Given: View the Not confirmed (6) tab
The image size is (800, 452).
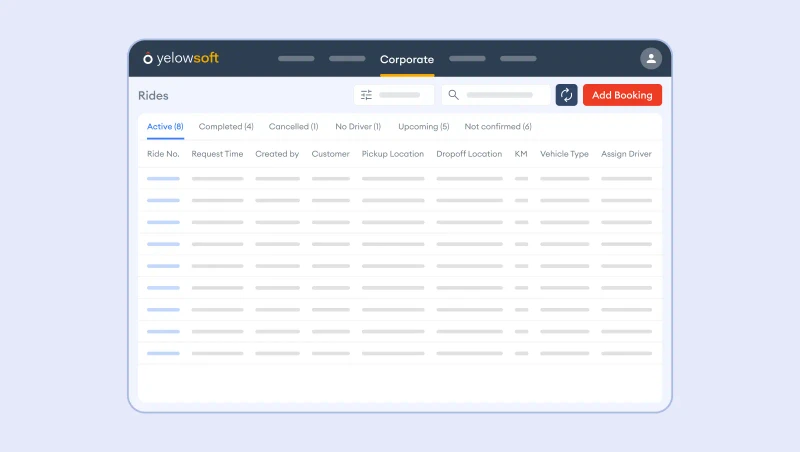Looking at the screenshot, I should click(x=498, y=127).
